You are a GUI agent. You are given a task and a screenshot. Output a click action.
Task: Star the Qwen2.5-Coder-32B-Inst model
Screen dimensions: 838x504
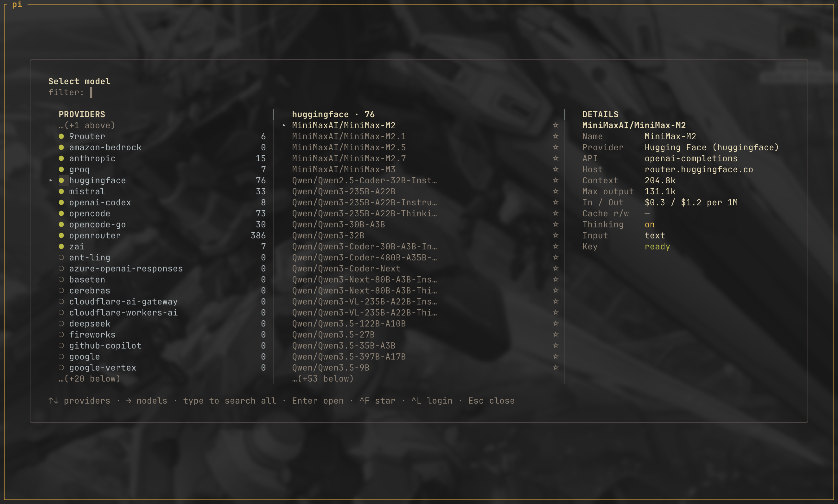[x=555, y=180]
